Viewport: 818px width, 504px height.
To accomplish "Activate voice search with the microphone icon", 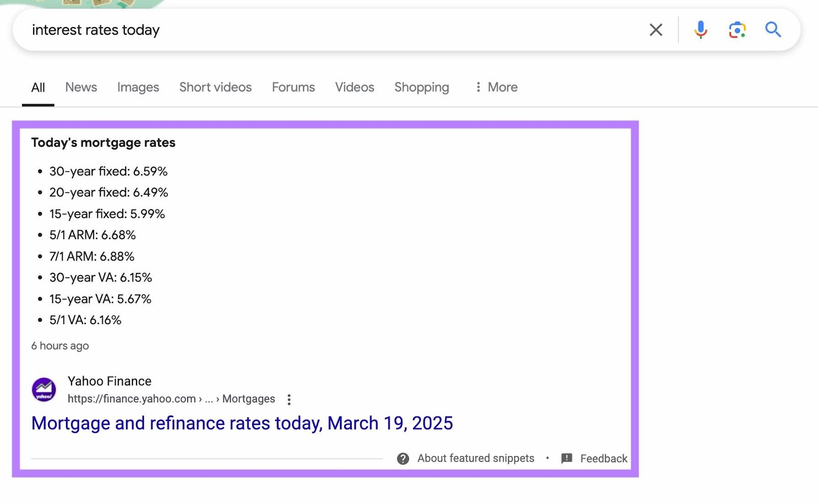I will point(701,30).
